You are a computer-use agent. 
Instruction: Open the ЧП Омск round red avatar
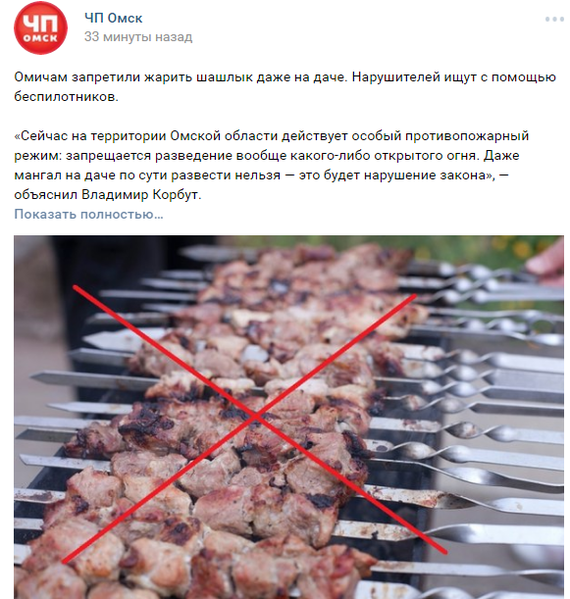click(x=40, y=28)
